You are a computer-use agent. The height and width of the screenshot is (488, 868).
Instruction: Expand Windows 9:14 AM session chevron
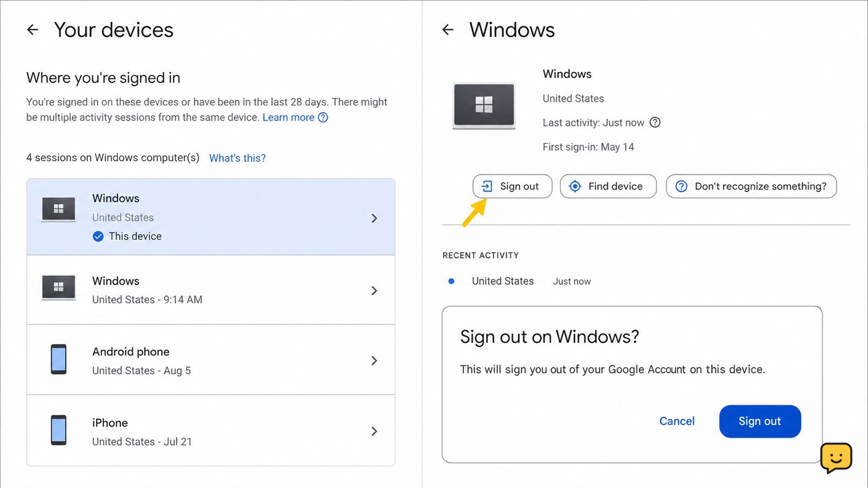374,291
